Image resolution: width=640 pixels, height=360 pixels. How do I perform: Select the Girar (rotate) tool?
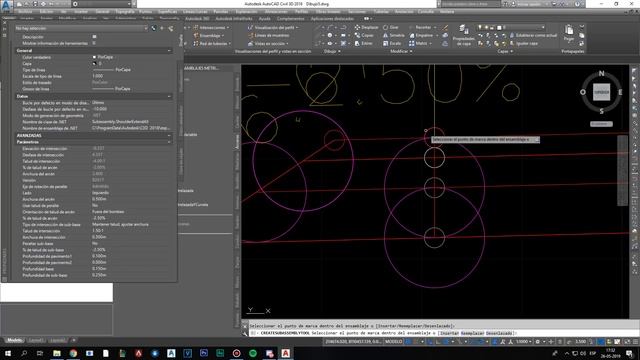[x=391, y=27]
